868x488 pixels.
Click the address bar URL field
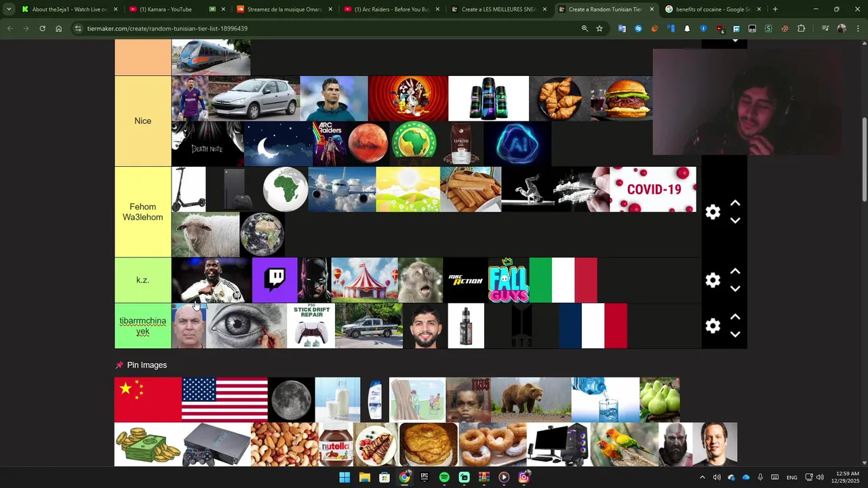325,28
